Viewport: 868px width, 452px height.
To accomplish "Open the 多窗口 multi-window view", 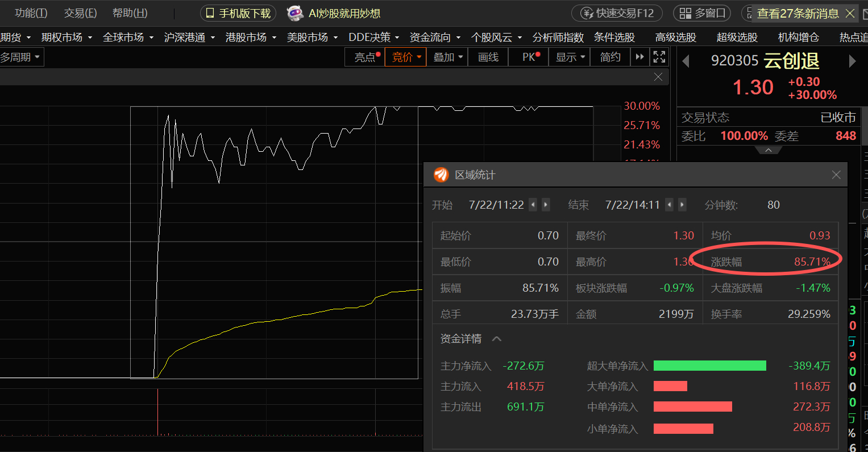I will point(703,13).
